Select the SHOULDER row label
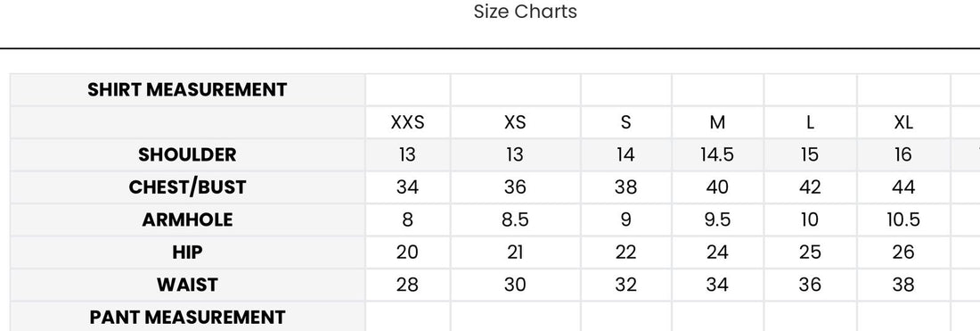Viewport: 980px width, 331px height. 187,154
